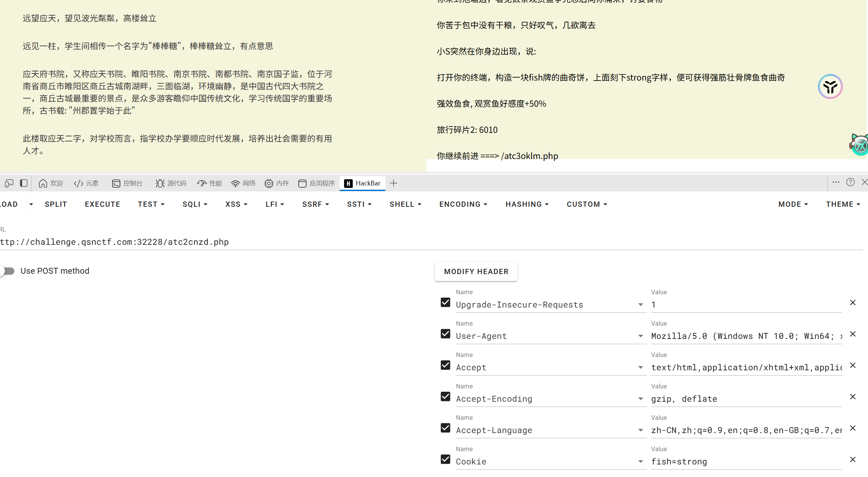Expand the SQLI dropdown menu
The height and width of the screenshot is (477, 868).
195,204
